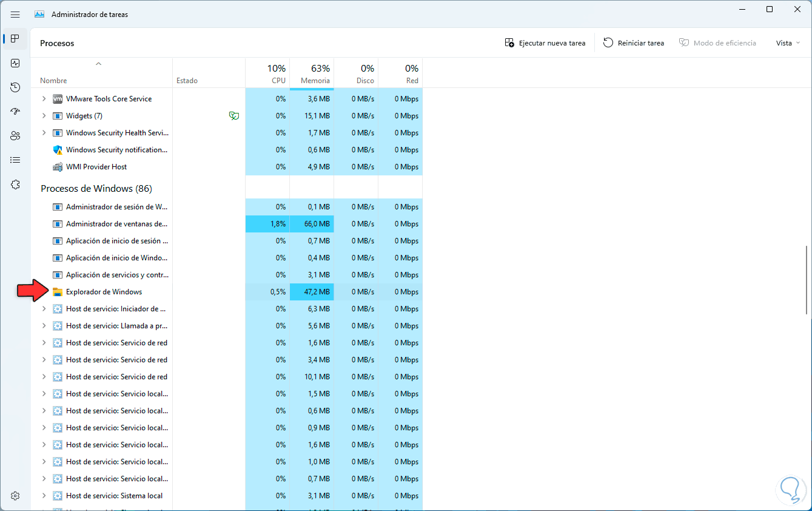Screen dimensions: 812x511
Task: Expand the Servicio de red row using 10,1 MB
Action: (44, 377)
